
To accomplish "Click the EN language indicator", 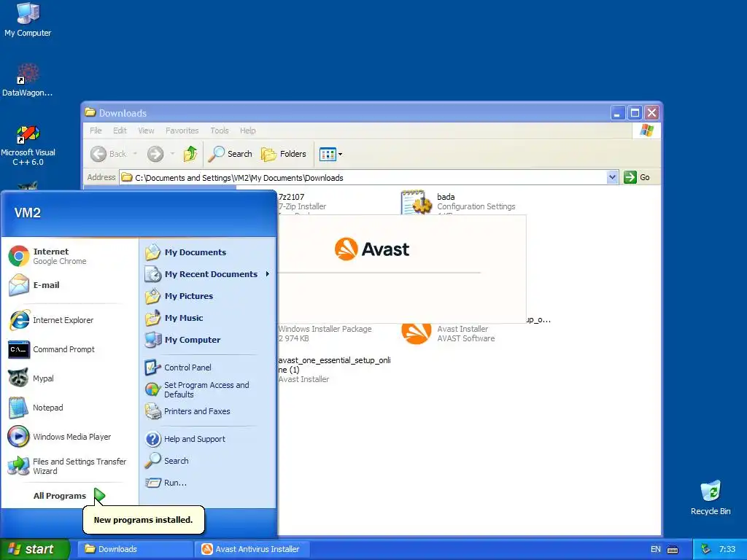I will coord(656,549).
